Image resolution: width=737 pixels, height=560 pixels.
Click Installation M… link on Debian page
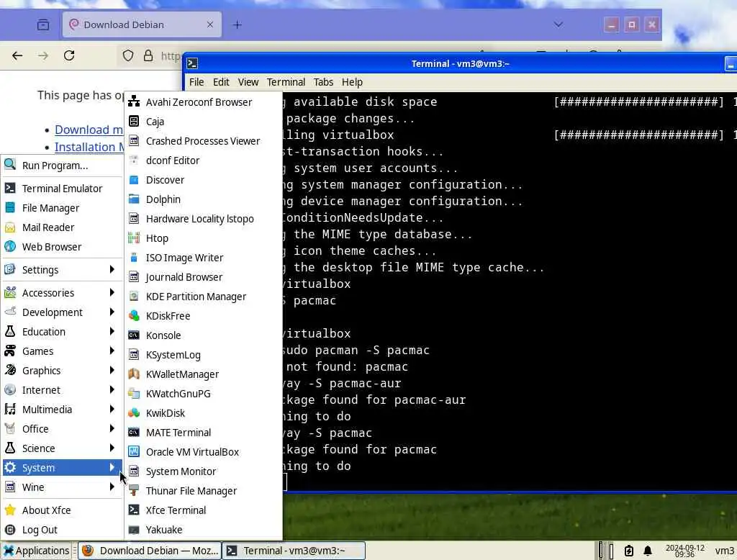[x=89, y=147]
